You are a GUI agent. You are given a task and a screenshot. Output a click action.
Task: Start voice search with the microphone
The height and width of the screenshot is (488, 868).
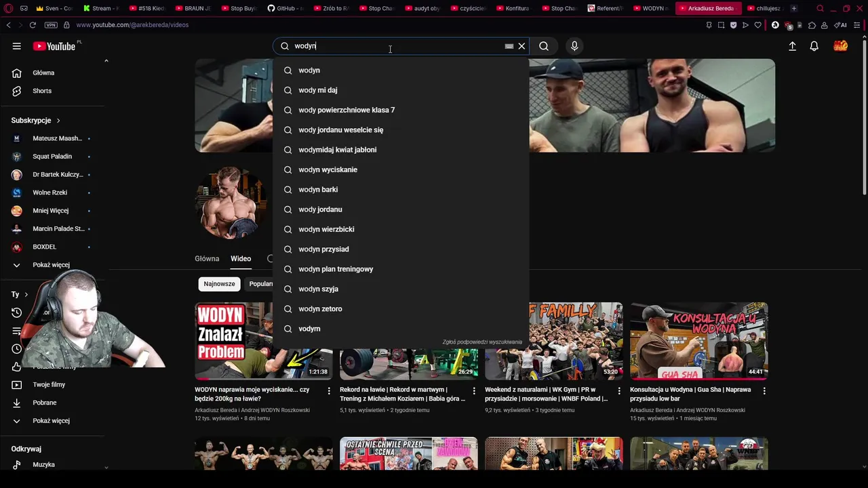tap(574, 46)
